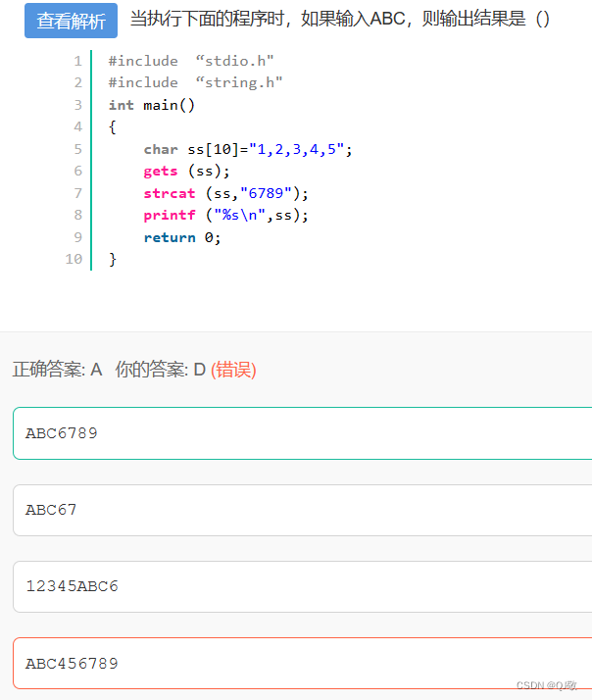Select answer option ABC67
Screen dimensions: 592x700
click(302, 510)
